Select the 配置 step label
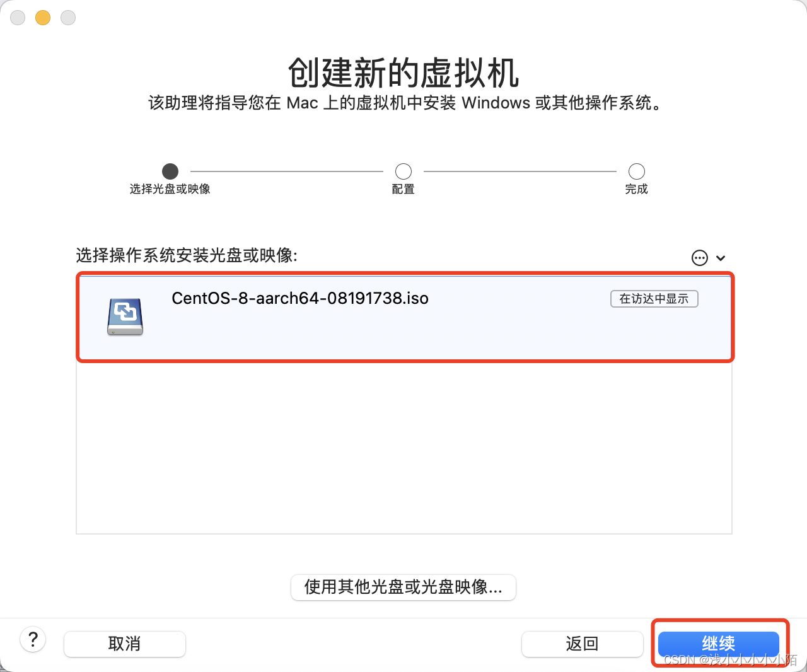 [x=403, y=189]
